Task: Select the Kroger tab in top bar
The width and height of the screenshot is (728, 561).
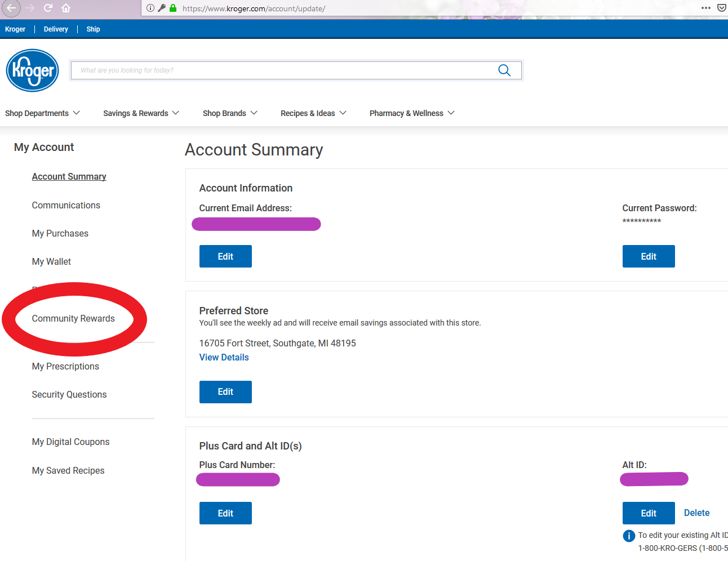Action: click(15, 29)
